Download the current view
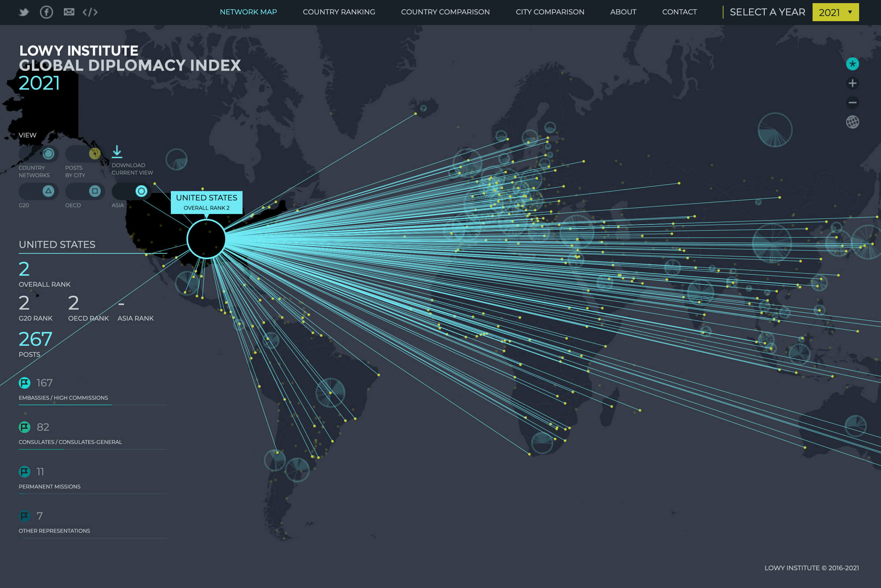The image size is (881, 588). point(117,152)
